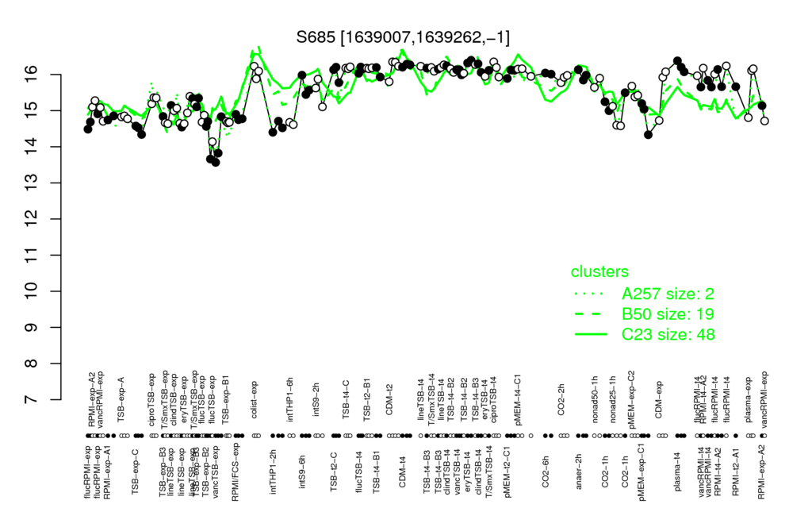
Task: Select the "C23 size: 48" legend label
Action: 667,335
